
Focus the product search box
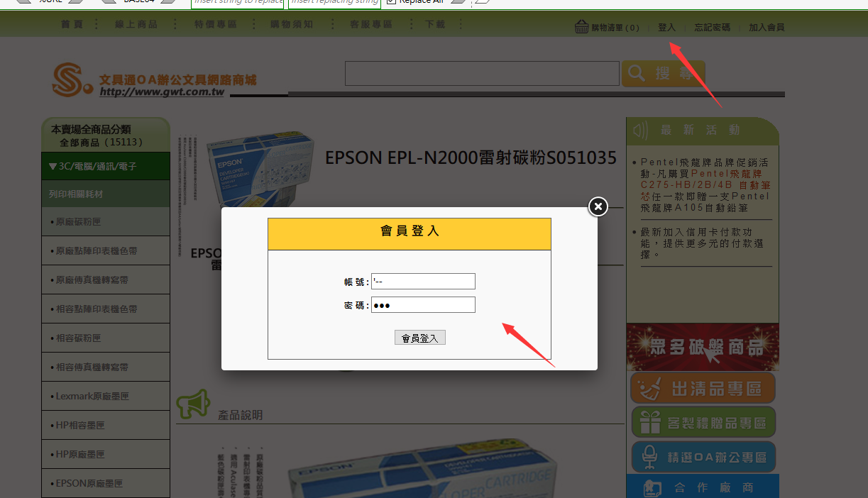pos(483,74)
